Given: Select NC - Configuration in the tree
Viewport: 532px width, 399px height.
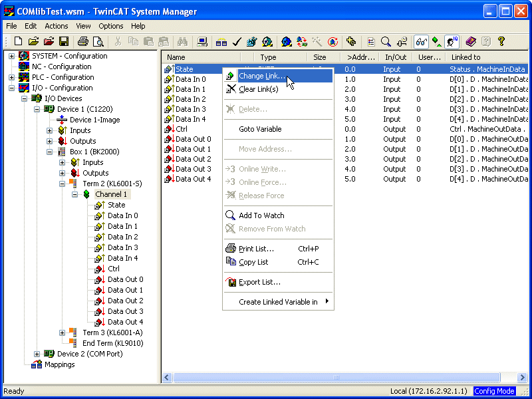Looking at the screenshot, I should pos(62,67).
